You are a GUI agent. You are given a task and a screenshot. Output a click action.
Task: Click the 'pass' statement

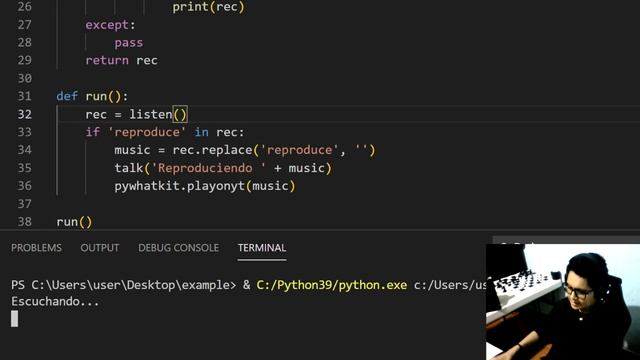129,43
